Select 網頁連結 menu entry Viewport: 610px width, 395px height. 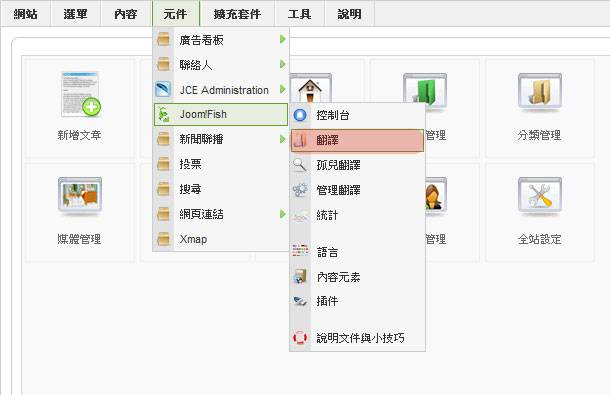[221, 214]
